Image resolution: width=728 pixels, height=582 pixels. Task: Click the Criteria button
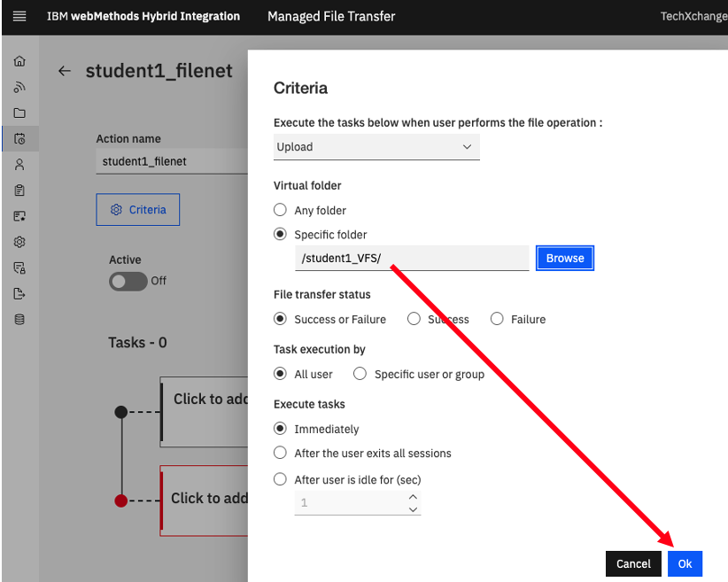pyautogui.click(x=138, y=209)
